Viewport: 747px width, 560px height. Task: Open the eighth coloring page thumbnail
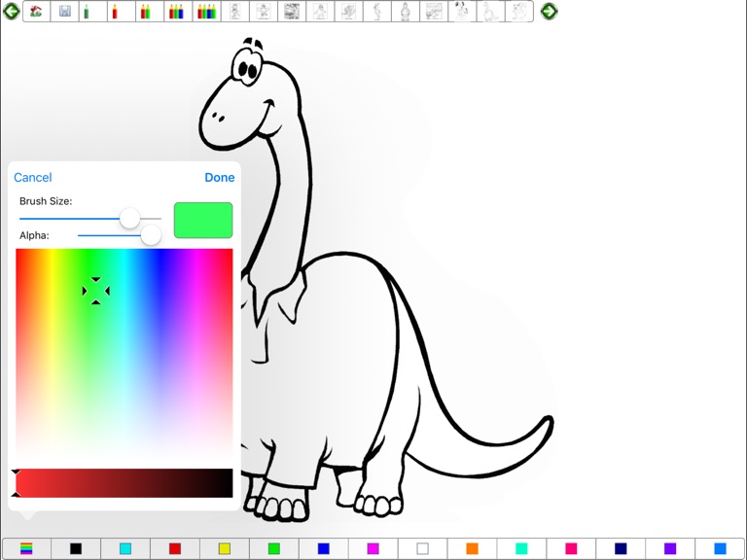click(x=434, y=11)
